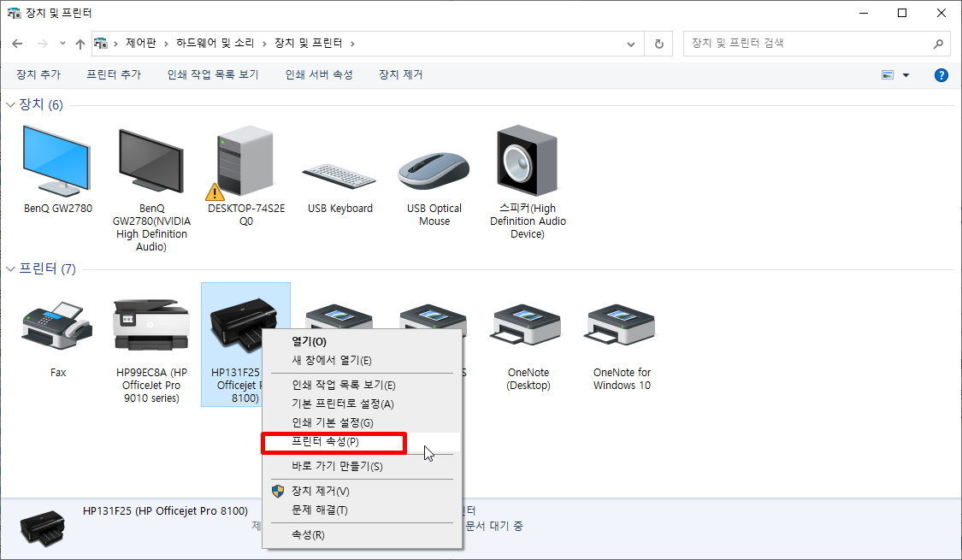Choose 속성(R) menu item
Screen dimensions: 962x560
point(362,535)
